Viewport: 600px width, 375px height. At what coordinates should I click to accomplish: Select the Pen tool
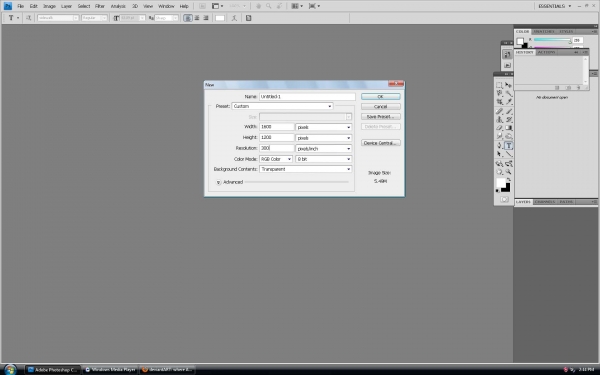[499, 146]
